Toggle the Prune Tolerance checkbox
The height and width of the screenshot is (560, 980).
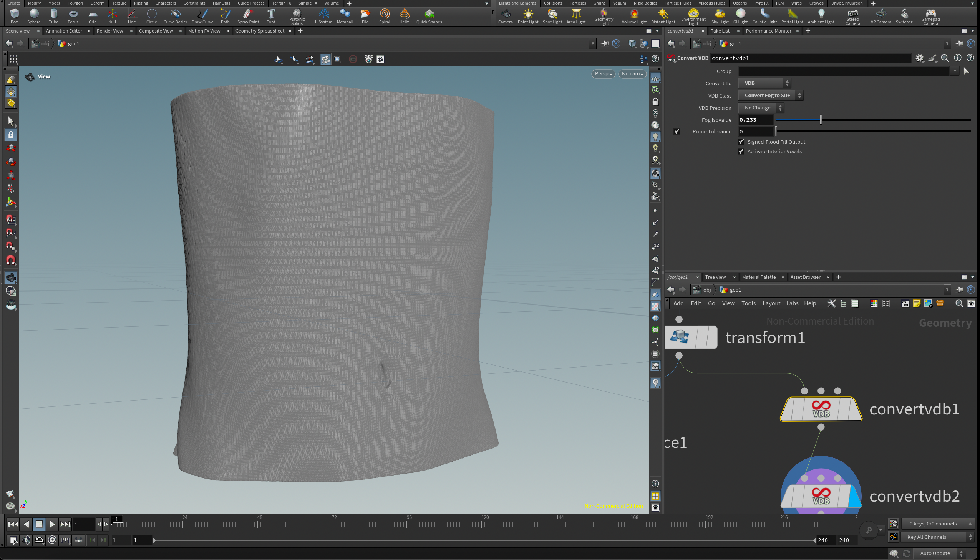point(677,131)
